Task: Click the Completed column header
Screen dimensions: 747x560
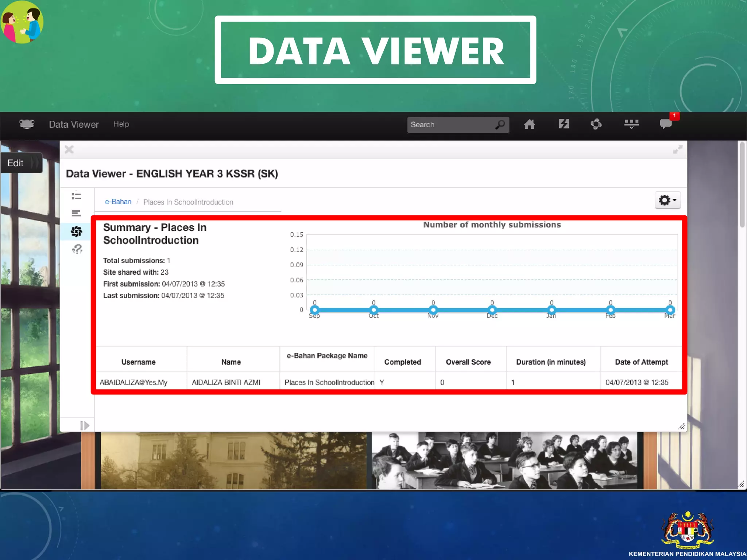Action: (x=403, y=362)
